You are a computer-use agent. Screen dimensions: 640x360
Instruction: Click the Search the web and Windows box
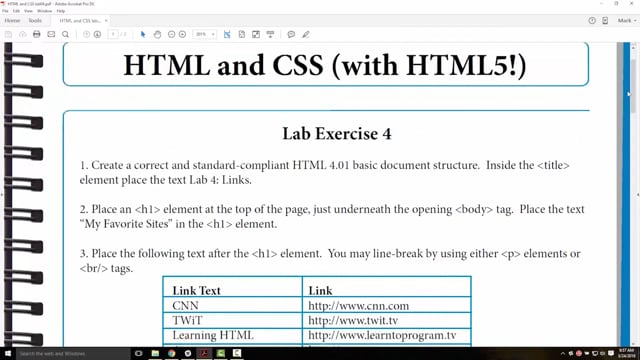click(73, 353)
